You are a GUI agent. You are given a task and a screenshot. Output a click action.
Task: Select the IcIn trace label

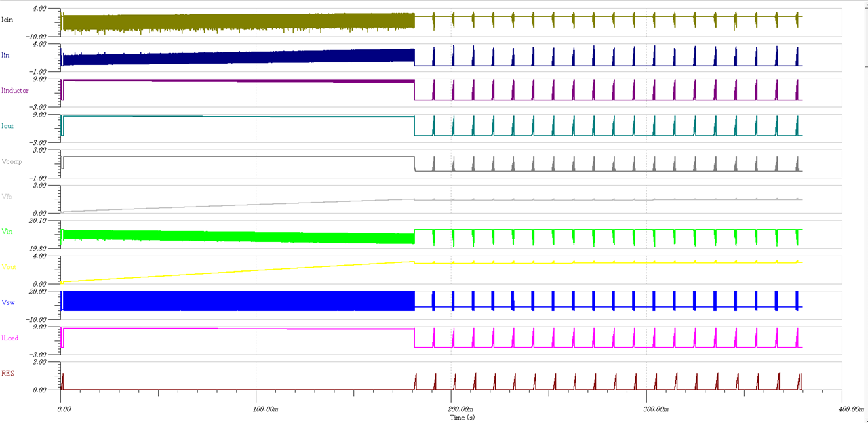click(x=8, y=20)
